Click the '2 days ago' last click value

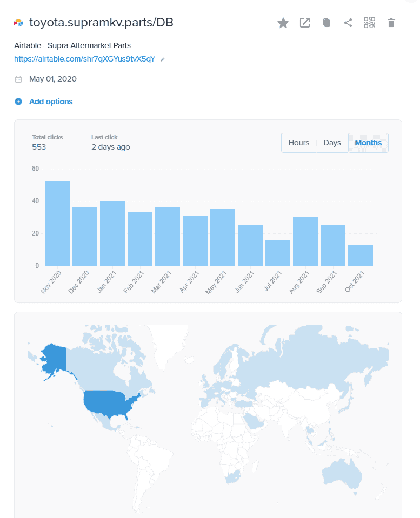click(111, 147)
